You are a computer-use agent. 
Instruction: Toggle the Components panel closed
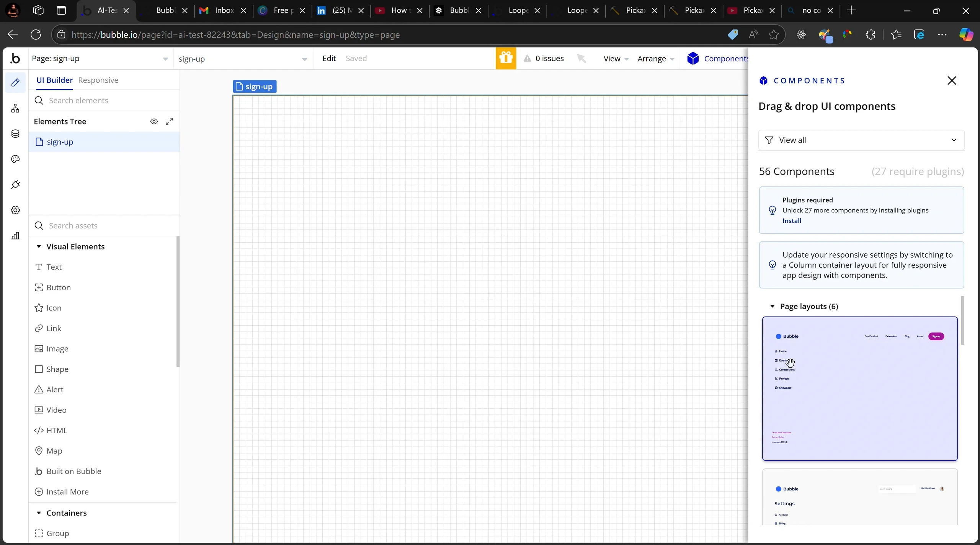952,80
